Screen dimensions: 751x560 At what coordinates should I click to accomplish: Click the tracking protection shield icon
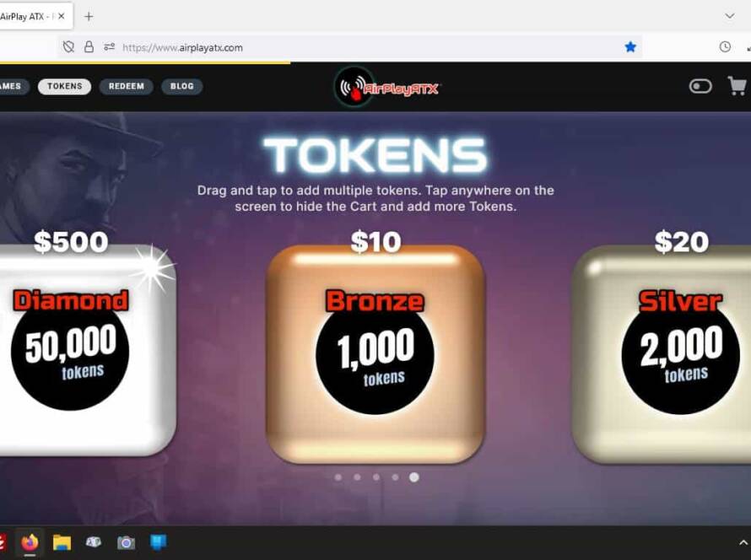[x=68, y=47]
